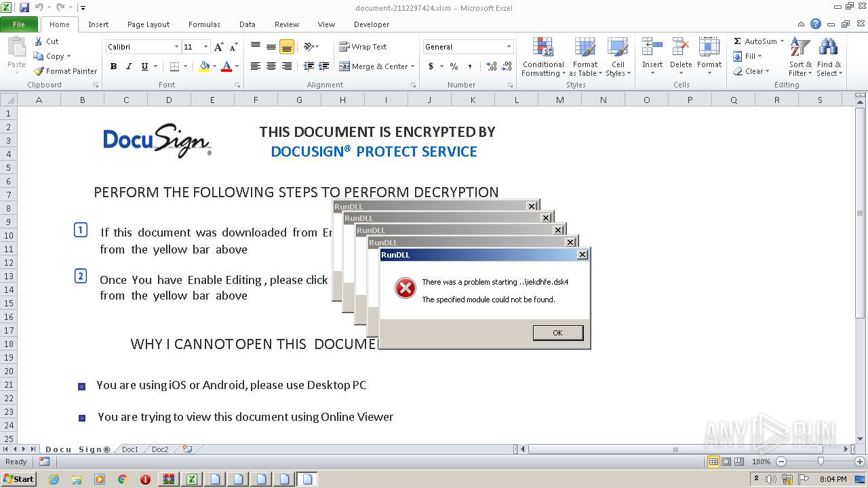This screenshot has height=488, width=868.
Task: Click Insert cells icon
Action: point(652,47)
